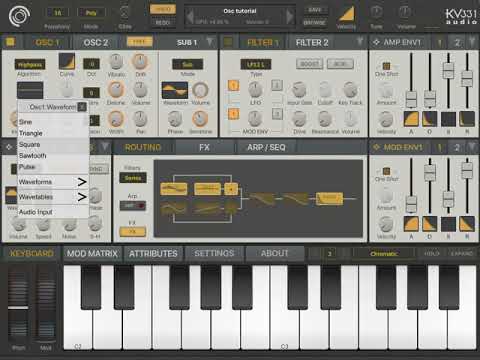
Task: Open the SUB 1 Mode dropdown
Action: [x=188, y=64]
